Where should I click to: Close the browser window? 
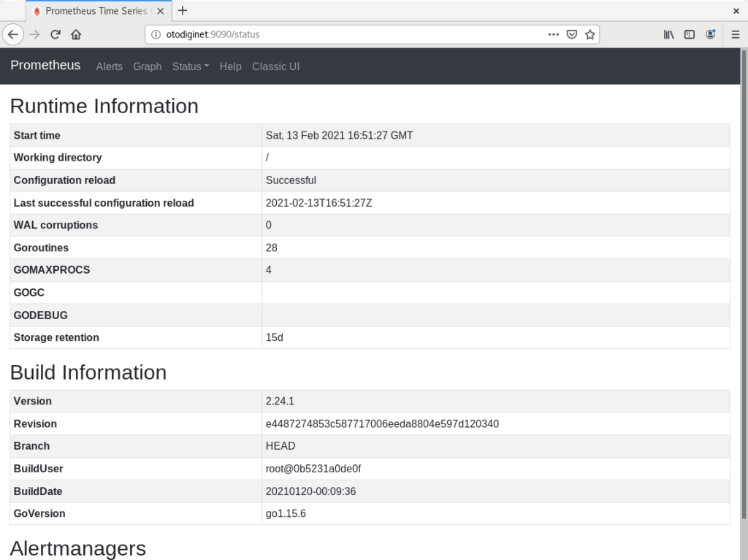point(736,11)
